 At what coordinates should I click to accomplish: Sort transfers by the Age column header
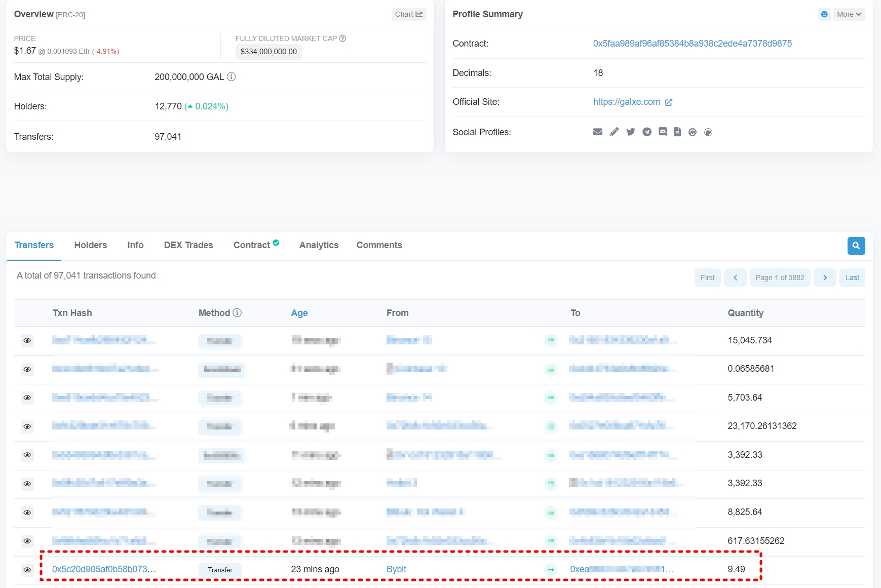pyautogui.click(x=299, y=313)
